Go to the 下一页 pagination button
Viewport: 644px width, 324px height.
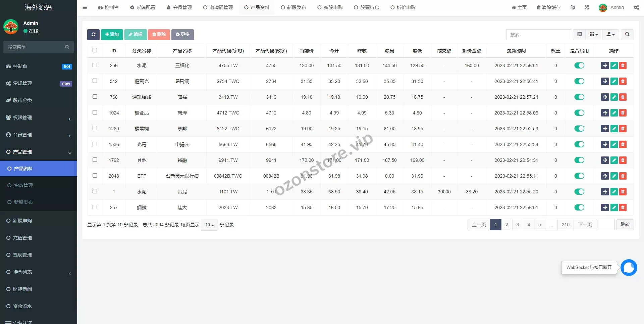point(585,225)
